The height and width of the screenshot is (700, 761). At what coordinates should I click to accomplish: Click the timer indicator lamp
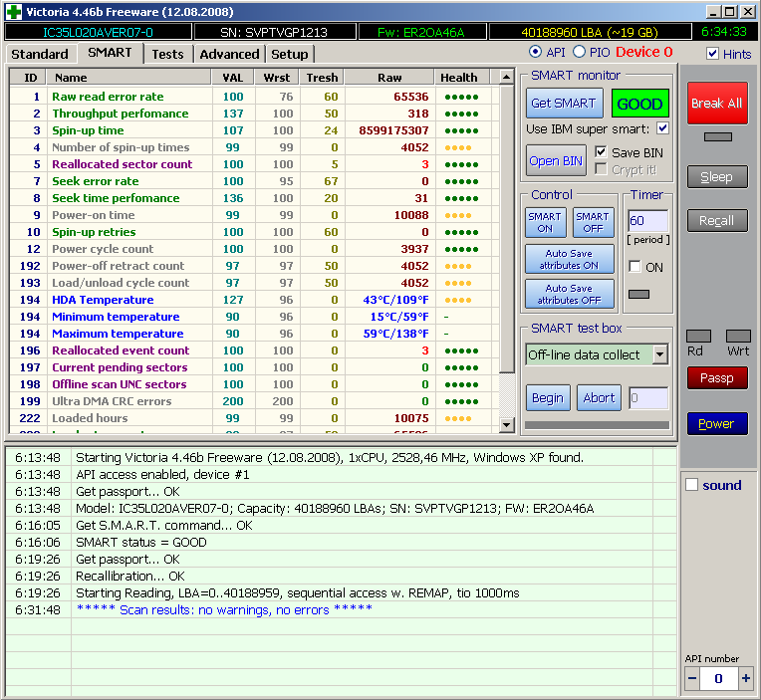(x=638, y=294)
